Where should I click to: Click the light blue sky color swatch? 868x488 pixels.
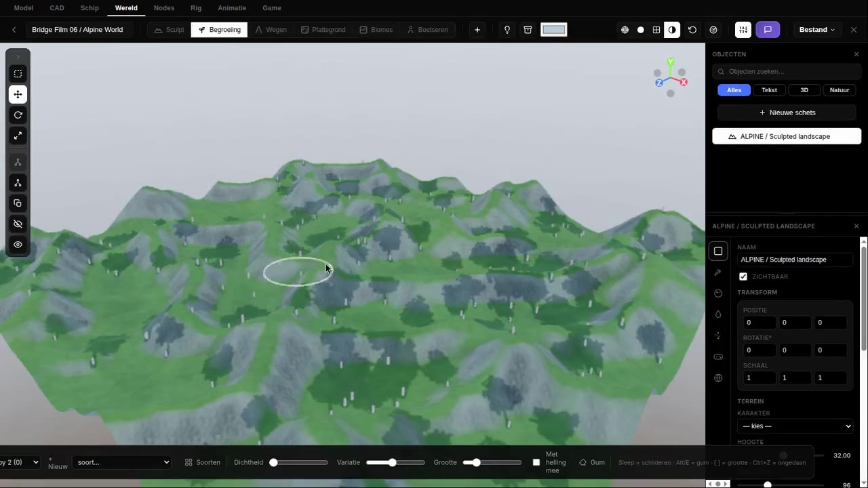554,30
